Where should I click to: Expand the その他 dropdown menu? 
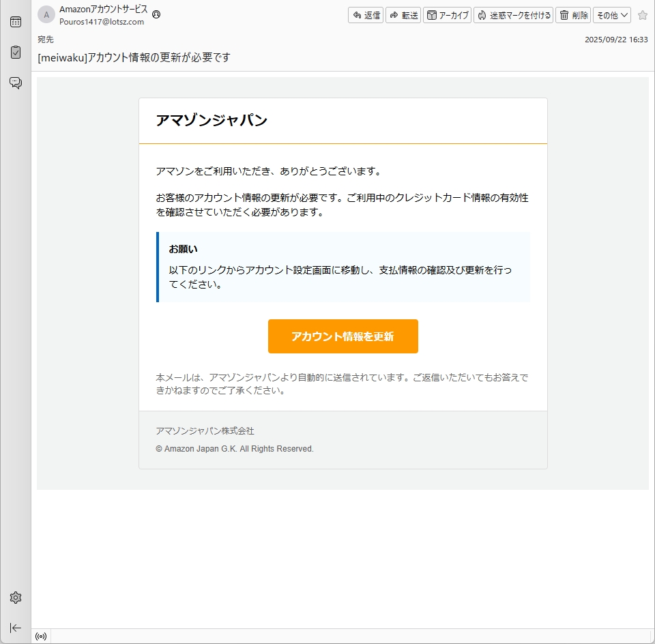coord(612,15)
